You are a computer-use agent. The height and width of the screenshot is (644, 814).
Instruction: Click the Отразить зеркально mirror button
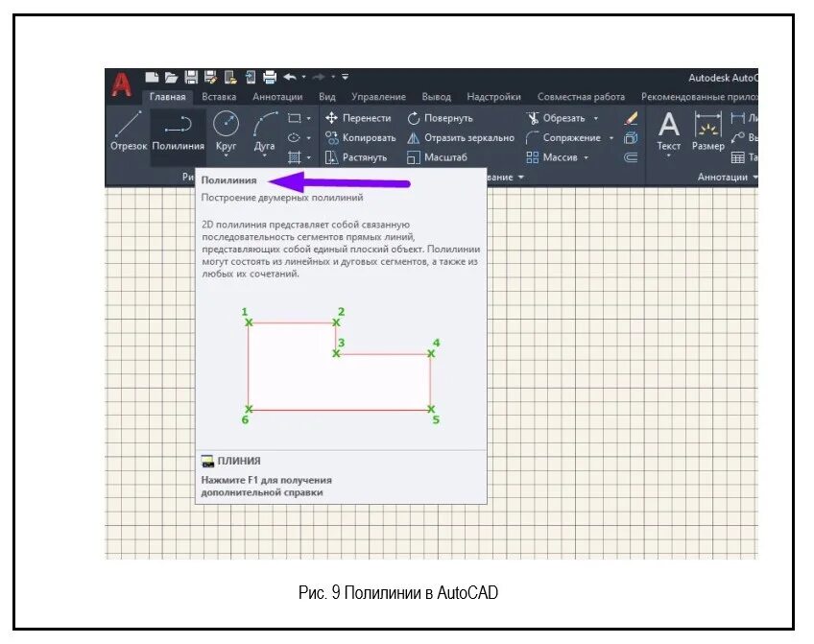tap(461, 138)
